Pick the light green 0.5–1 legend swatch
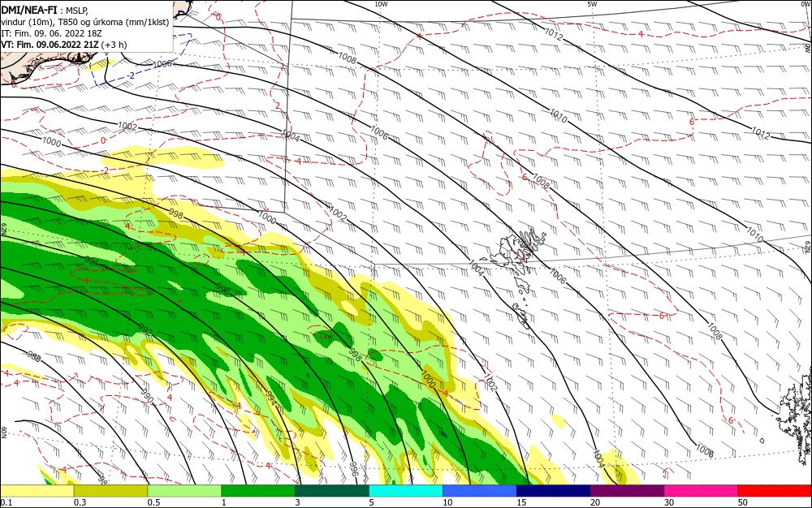Viewport: 812px width, 508px height. (x=184, y=491)
